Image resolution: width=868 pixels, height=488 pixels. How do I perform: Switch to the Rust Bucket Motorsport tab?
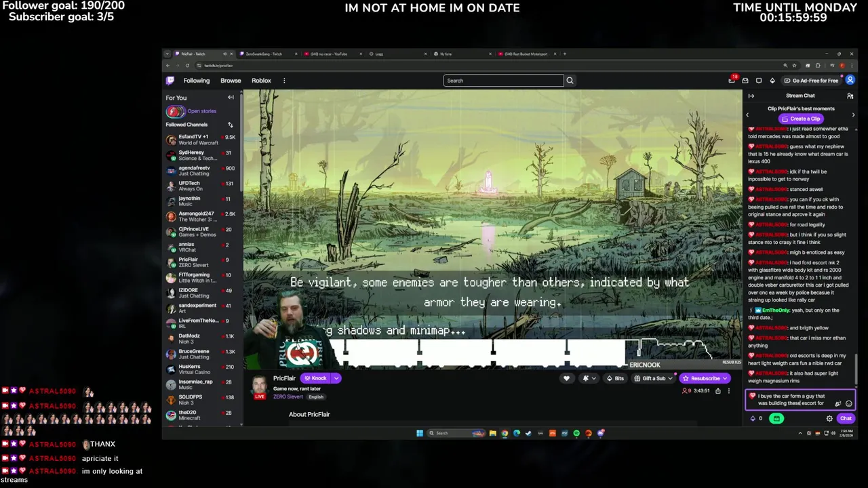coord(526,54)
